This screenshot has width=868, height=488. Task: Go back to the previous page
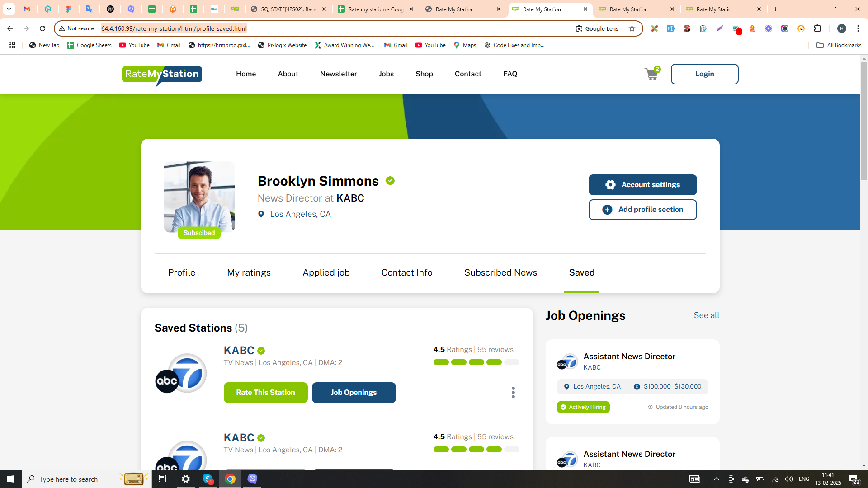(10, 28)
